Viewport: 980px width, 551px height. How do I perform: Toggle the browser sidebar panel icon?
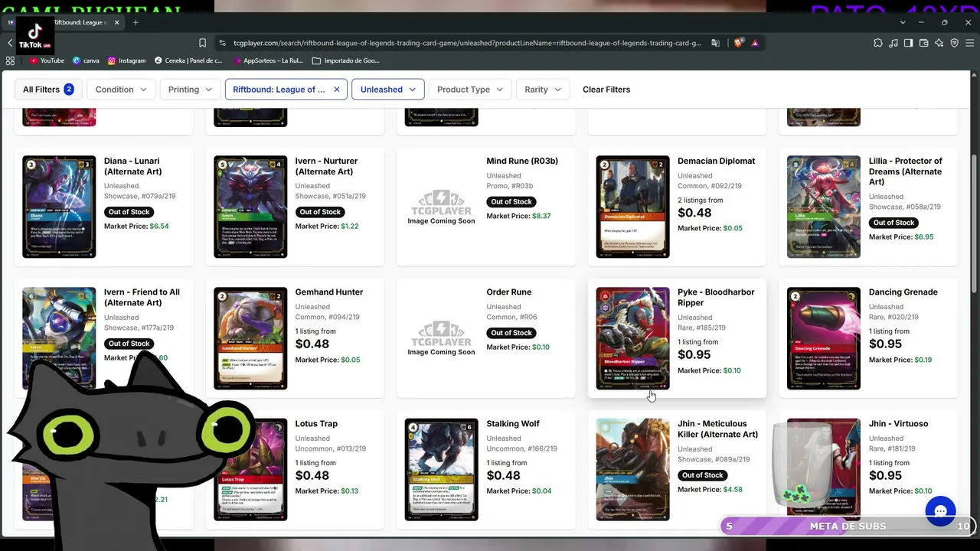click(909, 43)
